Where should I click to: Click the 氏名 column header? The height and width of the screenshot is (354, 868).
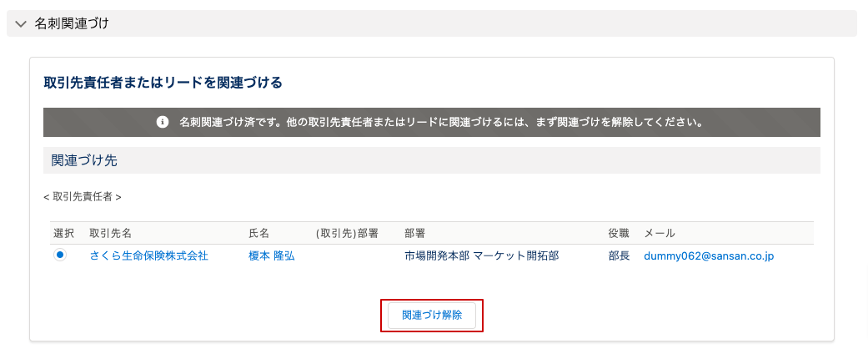tap(259, 233)
